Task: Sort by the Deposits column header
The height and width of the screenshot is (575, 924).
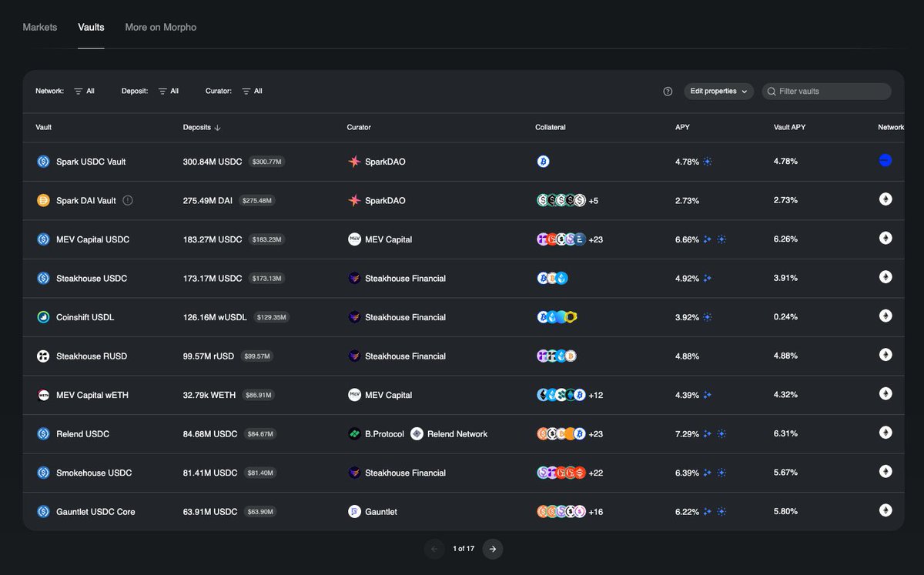Action: (x=202, y=127)
